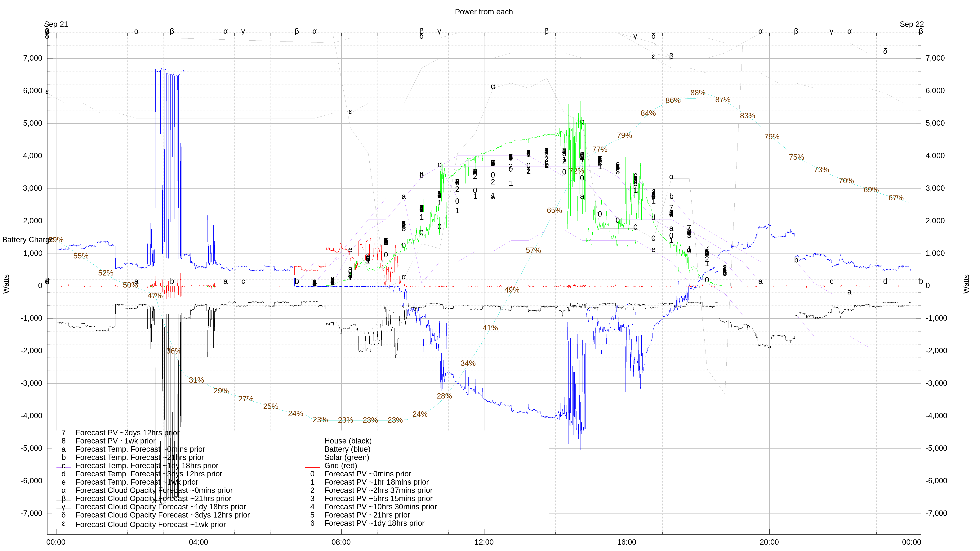Click legend 'Forecast PV ~21hrs prior'
Screen dimensions: 980x551
tap(367, 515)
